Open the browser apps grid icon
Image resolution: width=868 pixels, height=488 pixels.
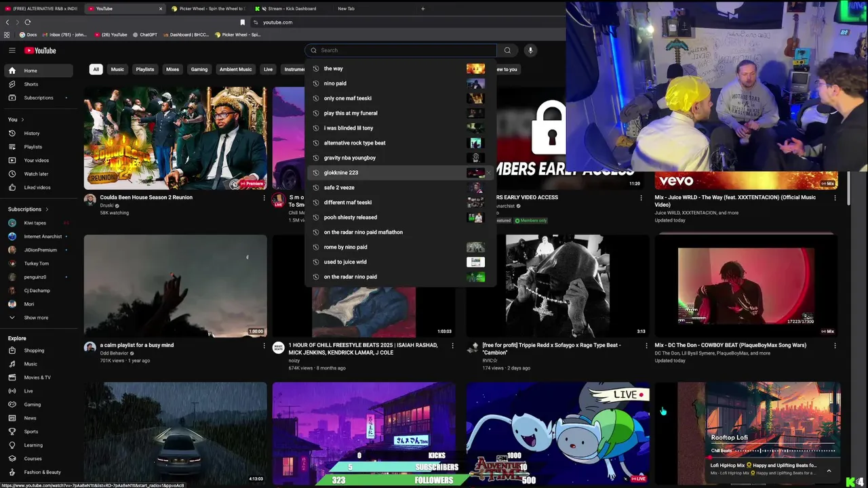coord(7,35)
